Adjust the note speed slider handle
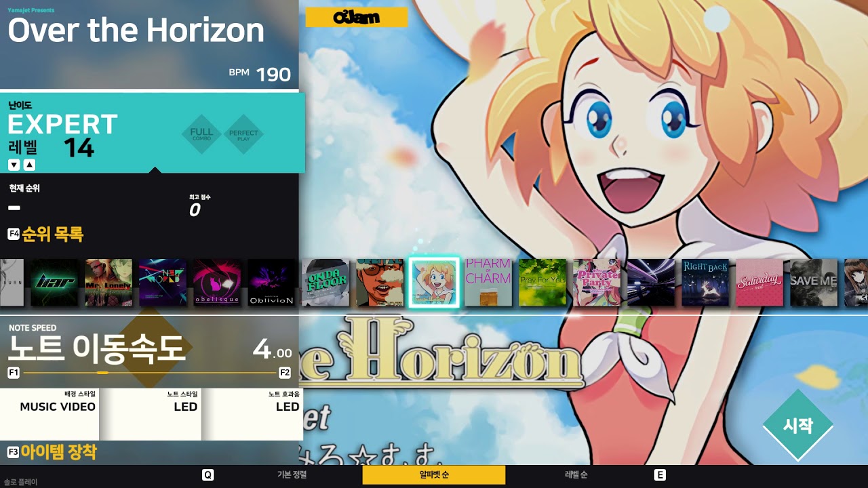 point(102,373)
